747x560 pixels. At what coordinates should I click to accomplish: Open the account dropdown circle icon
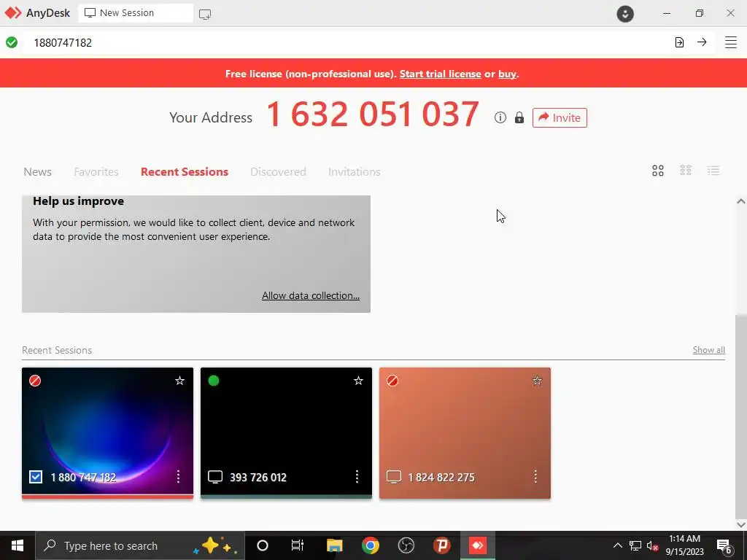(x=625, y=13)
